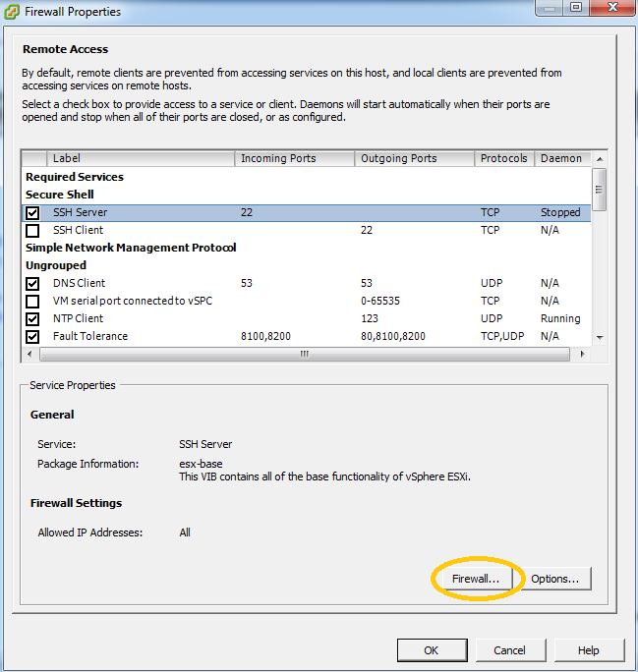This screenshot has width=638, height=672.
Task: Click the list scroll down arrow
Action: [600, 338]
